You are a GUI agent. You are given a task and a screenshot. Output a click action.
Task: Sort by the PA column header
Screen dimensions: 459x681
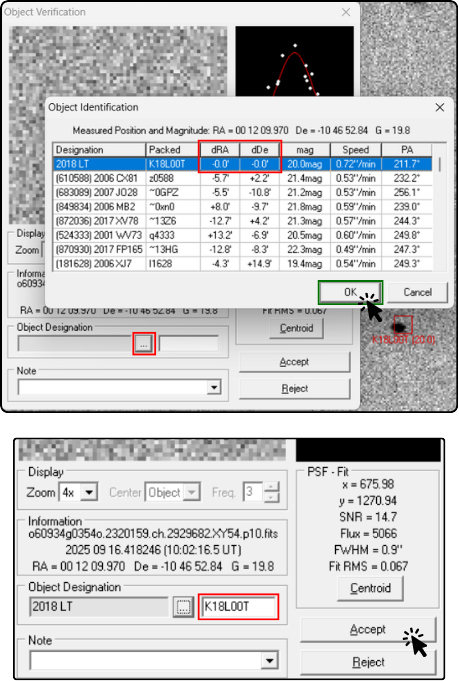click(407, 150)
